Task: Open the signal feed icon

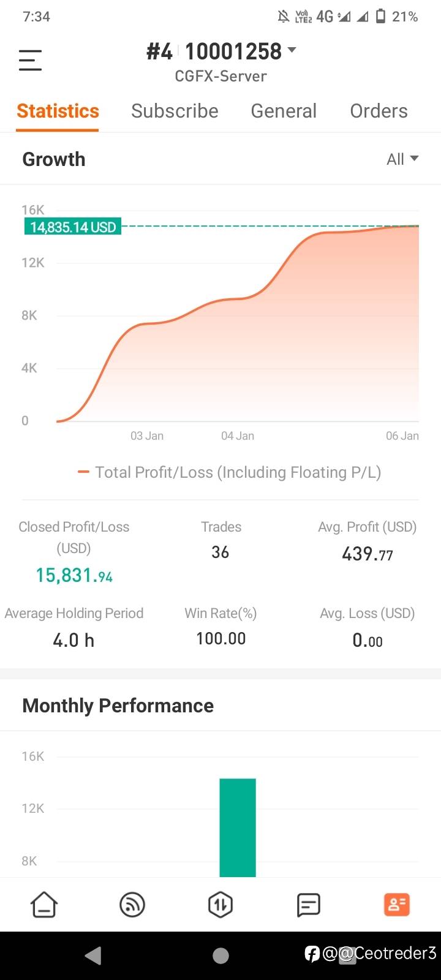Action: [132, 905]
